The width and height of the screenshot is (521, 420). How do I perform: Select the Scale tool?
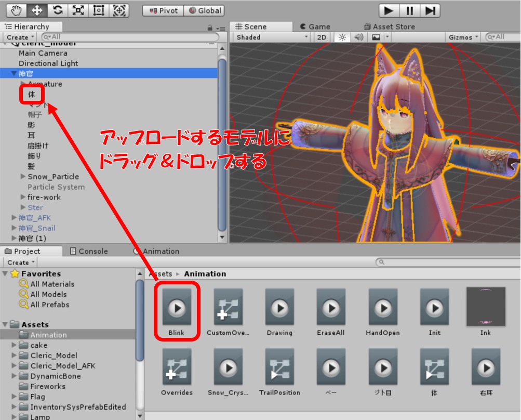[x=78, y=10]
